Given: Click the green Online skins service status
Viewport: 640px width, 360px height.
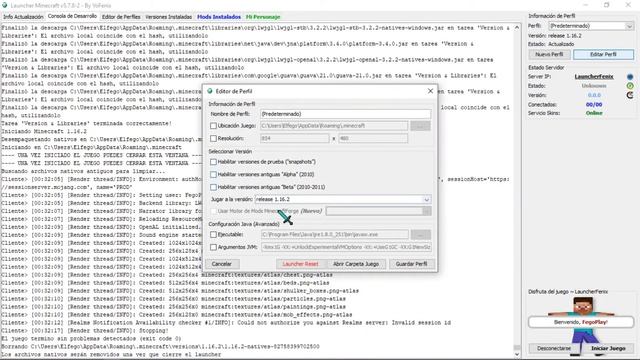Looking at the screenshot, I should pos(594,113).
